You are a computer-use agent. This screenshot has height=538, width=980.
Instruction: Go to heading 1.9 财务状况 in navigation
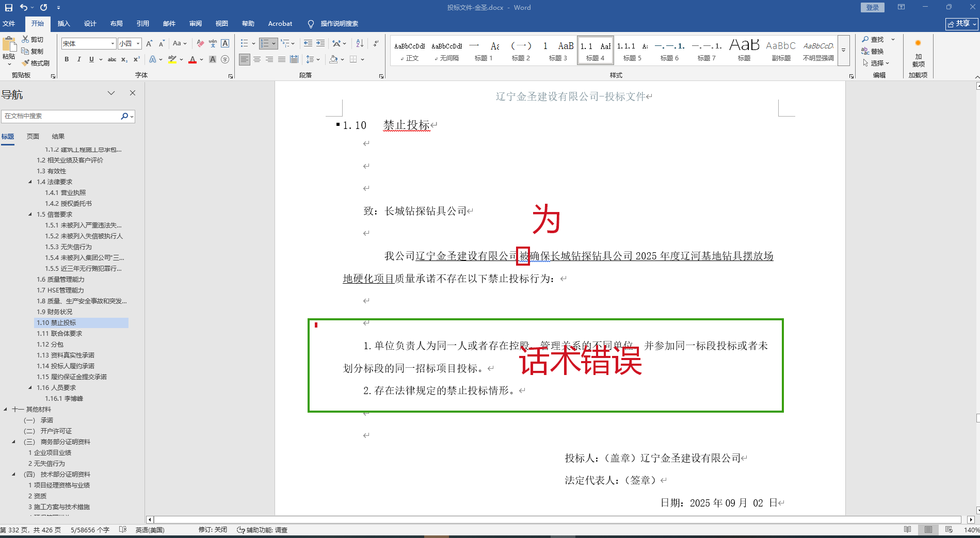click(55, 312)
